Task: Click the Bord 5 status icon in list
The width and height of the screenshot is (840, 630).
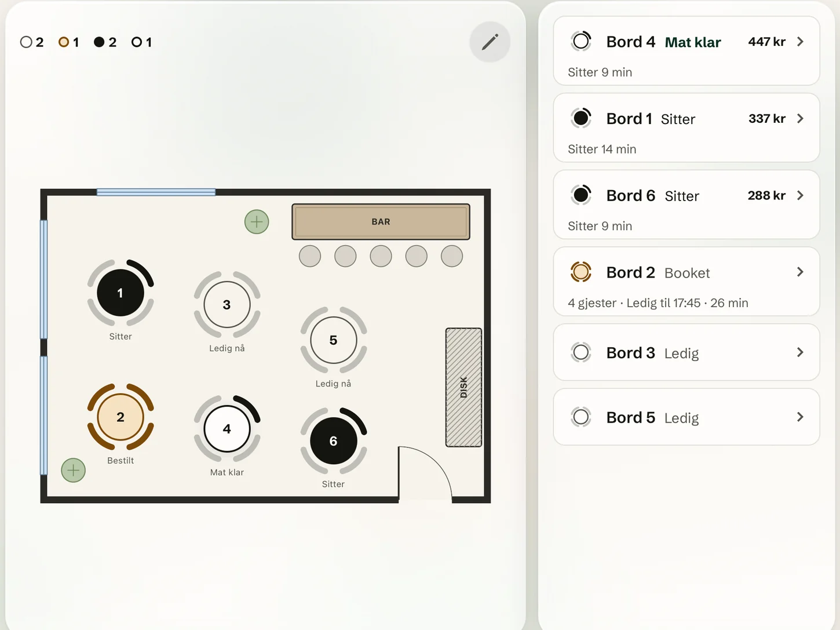Action: pyautogui.click(x=581, y=417)
